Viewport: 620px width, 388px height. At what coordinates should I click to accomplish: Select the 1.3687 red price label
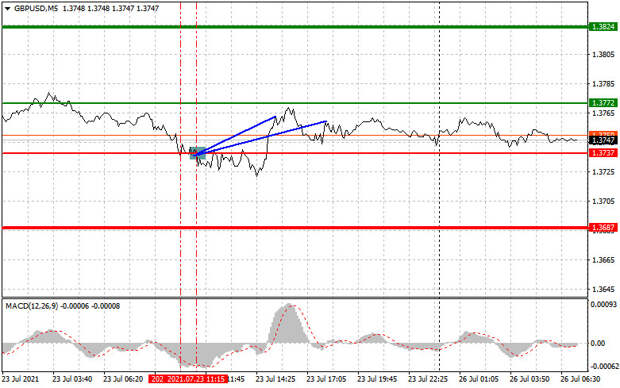603,227
